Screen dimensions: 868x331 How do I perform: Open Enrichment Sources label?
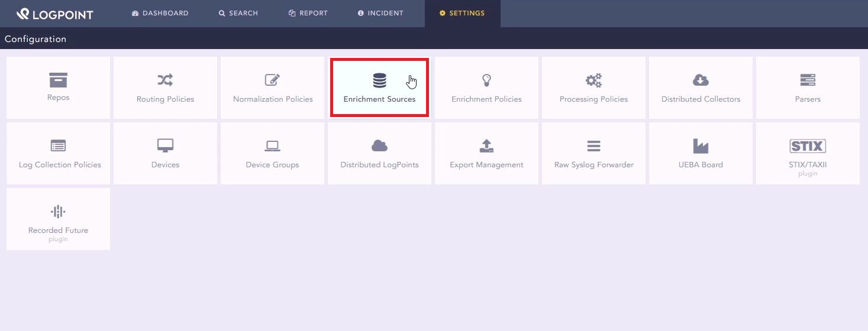pos(379,99)
